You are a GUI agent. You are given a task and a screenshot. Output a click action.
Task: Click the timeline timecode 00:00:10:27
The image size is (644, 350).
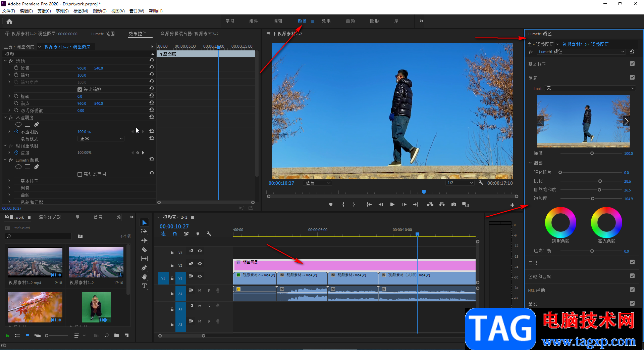coord(174,226)
